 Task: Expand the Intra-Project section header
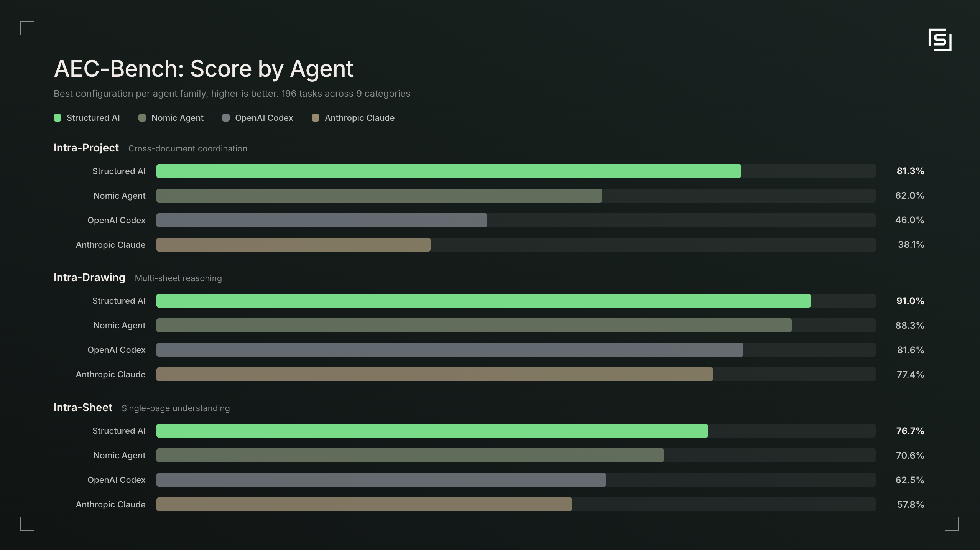pos(86,148)
